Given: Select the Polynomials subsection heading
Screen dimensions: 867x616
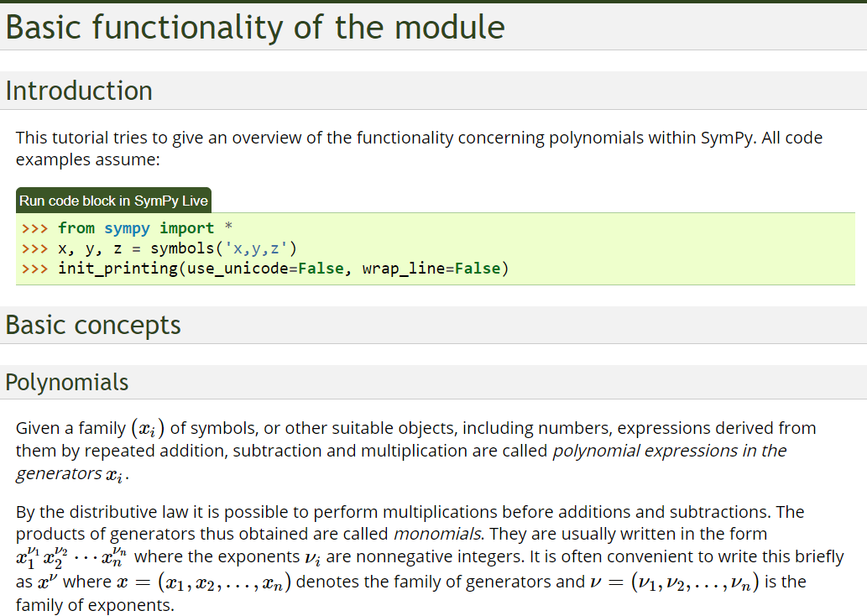Looking at the screenshot, I should pyautogui.click(x=67, y=383).
